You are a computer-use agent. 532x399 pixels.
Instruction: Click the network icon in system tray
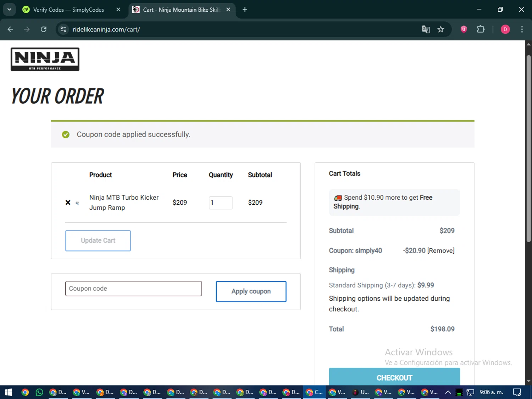pyautogui.click(x=470, y=392)
